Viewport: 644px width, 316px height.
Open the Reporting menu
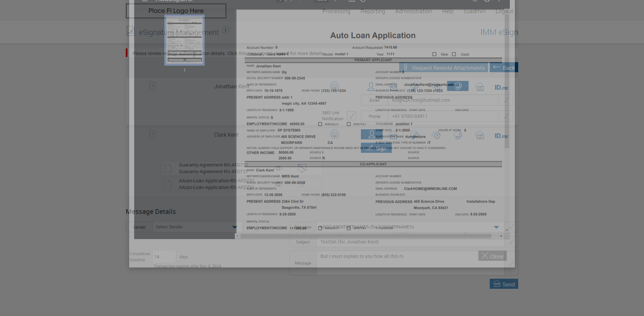[x=373, y=11]
